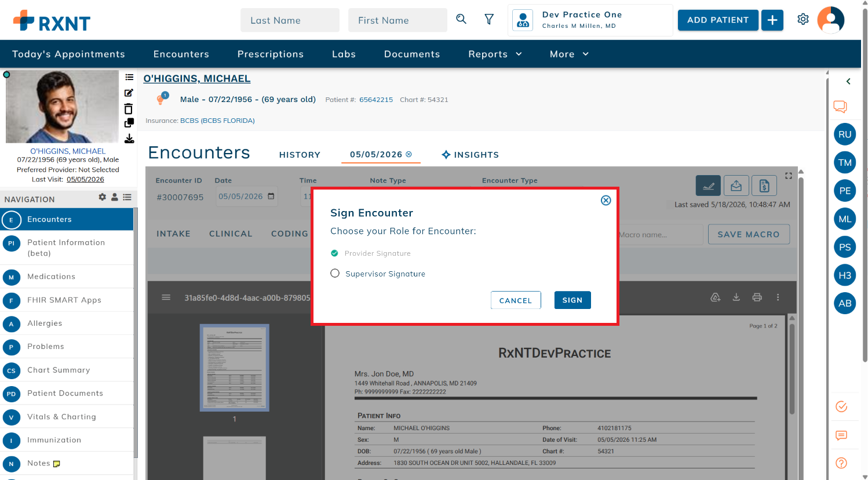The height and width of the screenshot is (480, 868).
Task: Click the patient edit pencil icon
Action: [x=129, y=93]
